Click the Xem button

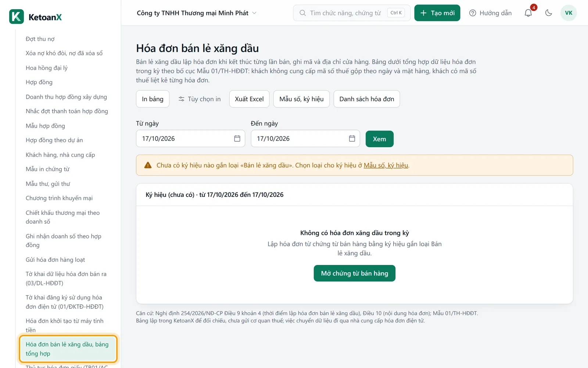pos(379,139)
